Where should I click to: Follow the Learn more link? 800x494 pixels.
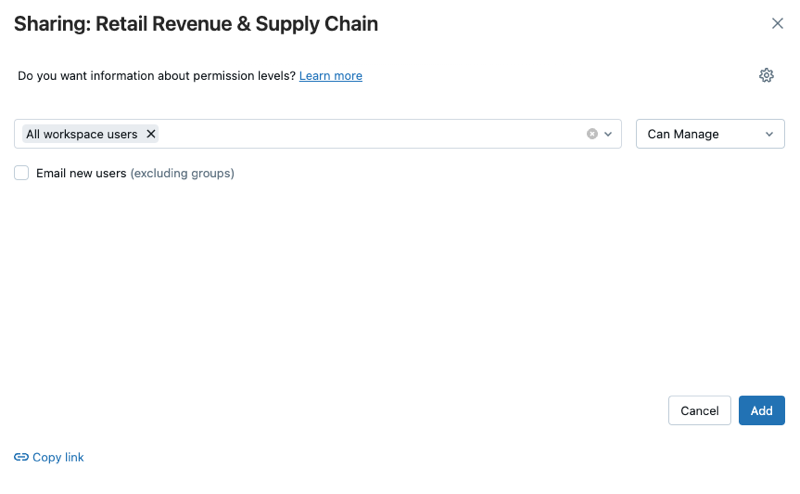click(331, 76)
